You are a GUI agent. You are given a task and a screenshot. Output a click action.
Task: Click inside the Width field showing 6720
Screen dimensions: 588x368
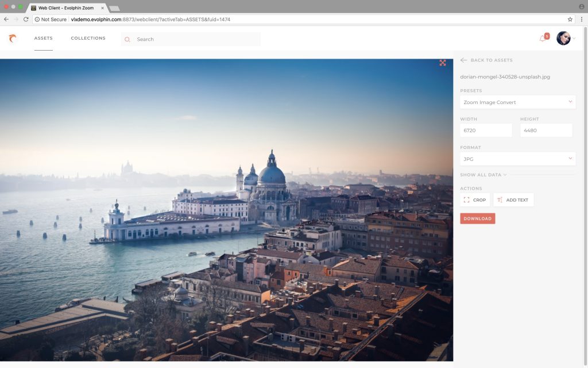486,130
